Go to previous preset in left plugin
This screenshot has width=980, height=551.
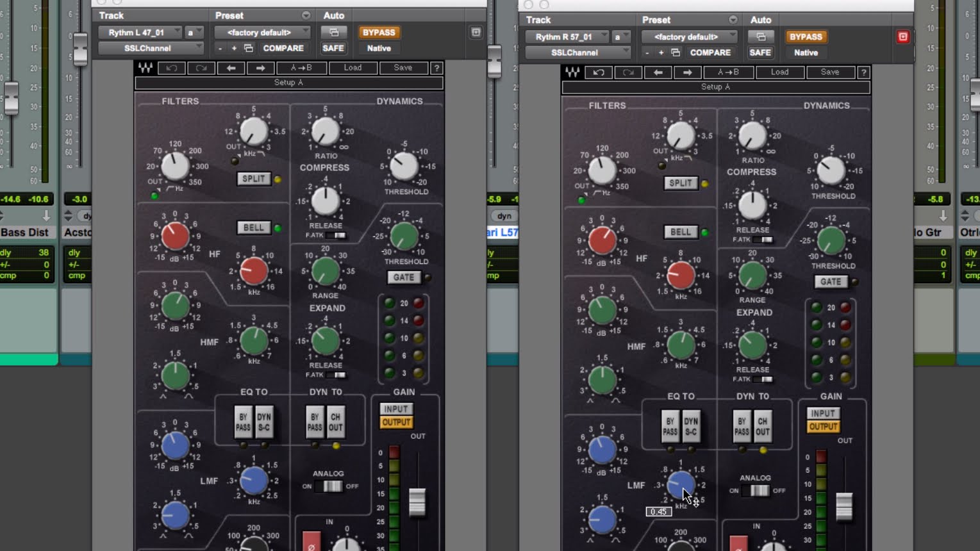coord(231,68)
